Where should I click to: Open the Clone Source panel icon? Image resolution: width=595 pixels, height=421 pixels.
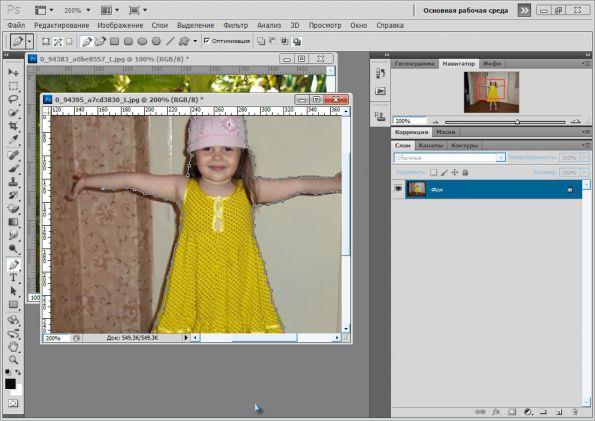pos(380,117)
